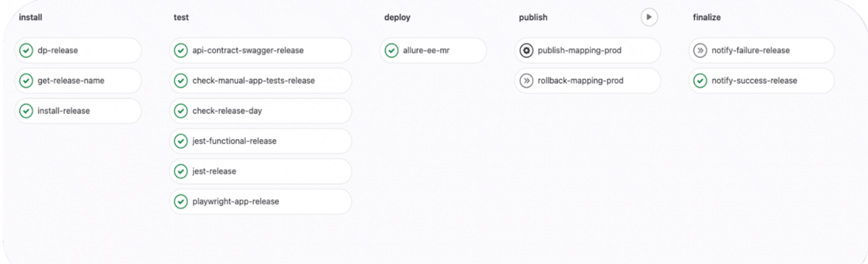The image size is (868, 264).
Task: Click the passed status icon for dp-release
Action: pos(26,51)
